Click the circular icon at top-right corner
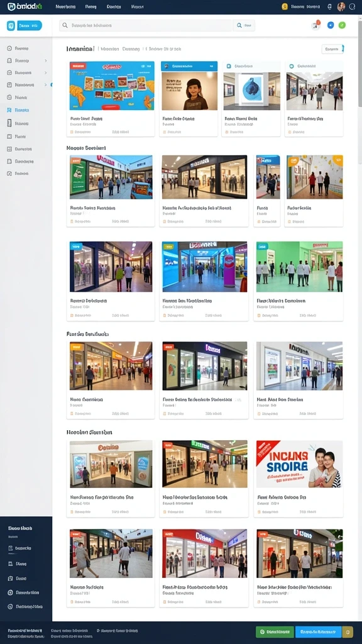 [x=352, y=6]
